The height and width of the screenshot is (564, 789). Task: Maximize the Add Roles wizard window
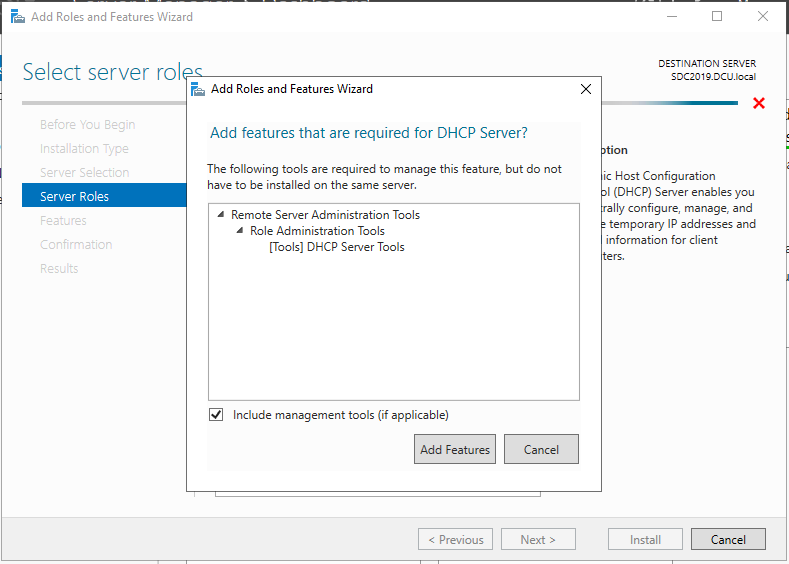point(717,17)
